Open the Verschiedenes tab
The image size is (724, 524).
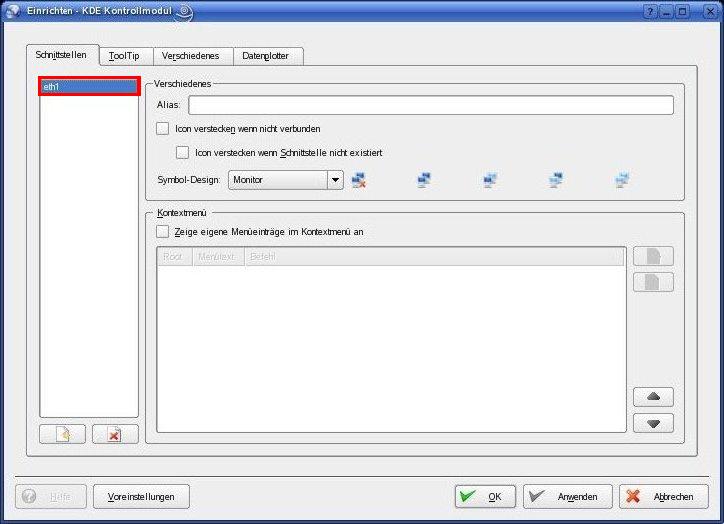(x=193, y=56)
